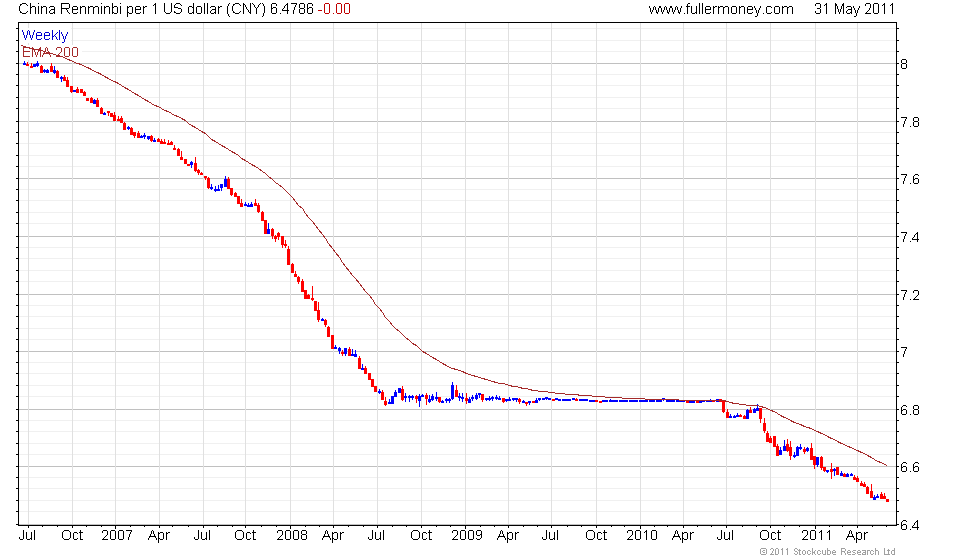Click the 'Apr' label after 2011

pos(856,536)
